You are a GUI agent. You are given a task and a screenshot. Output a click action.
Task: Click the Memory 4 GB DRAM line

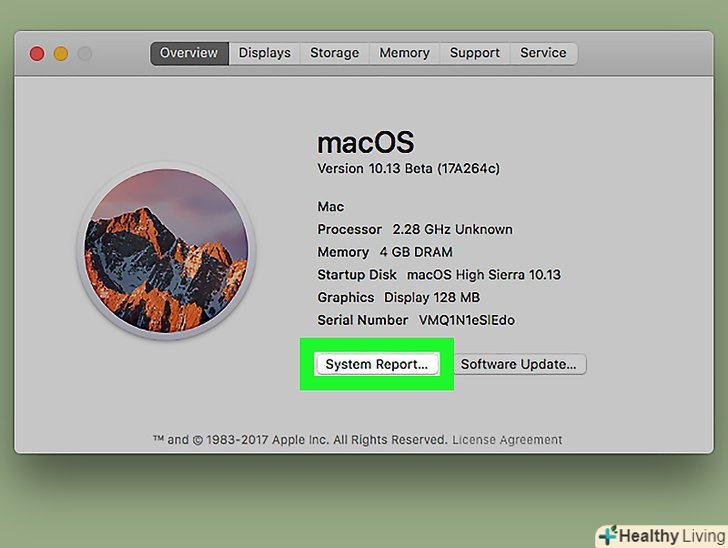coord(385,252)
